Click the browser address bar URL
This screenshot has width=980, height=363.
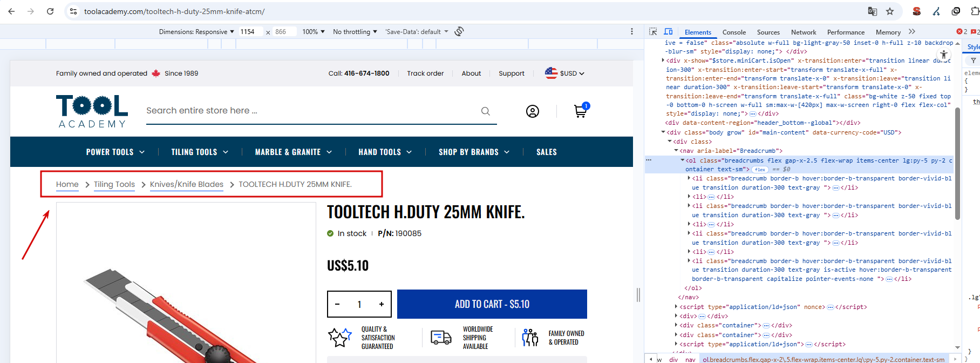[x=174, y=11]
